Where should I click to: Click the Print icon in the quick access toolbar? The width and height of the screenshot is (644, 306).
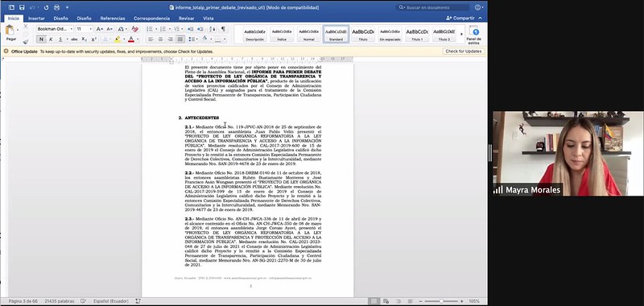pyautogui.click(x=56, y=7)
